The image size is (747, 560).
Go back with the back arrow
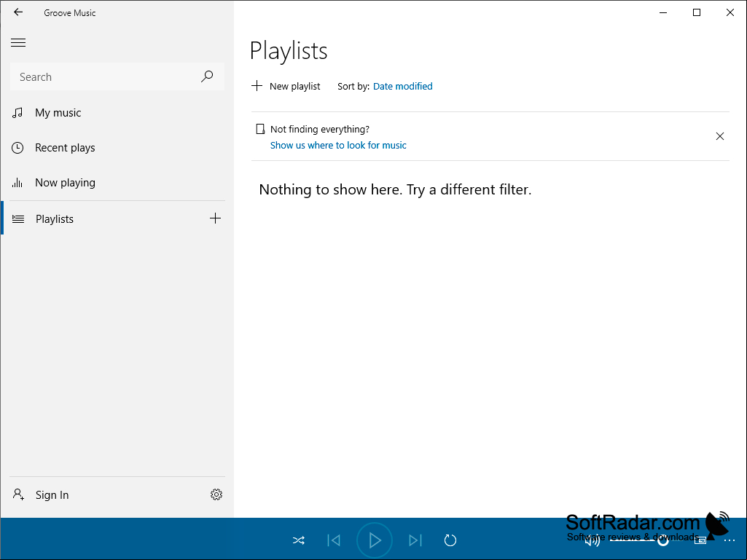18,12
